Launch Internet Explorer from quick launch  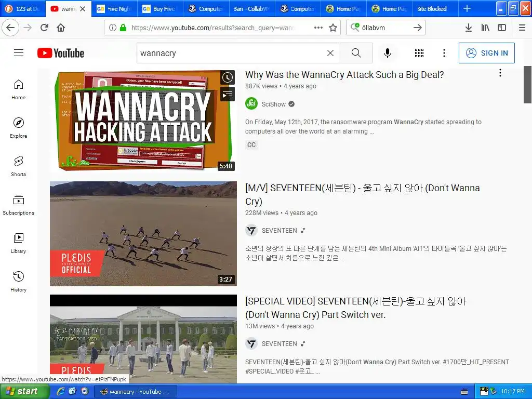click(x=61, y=391)
